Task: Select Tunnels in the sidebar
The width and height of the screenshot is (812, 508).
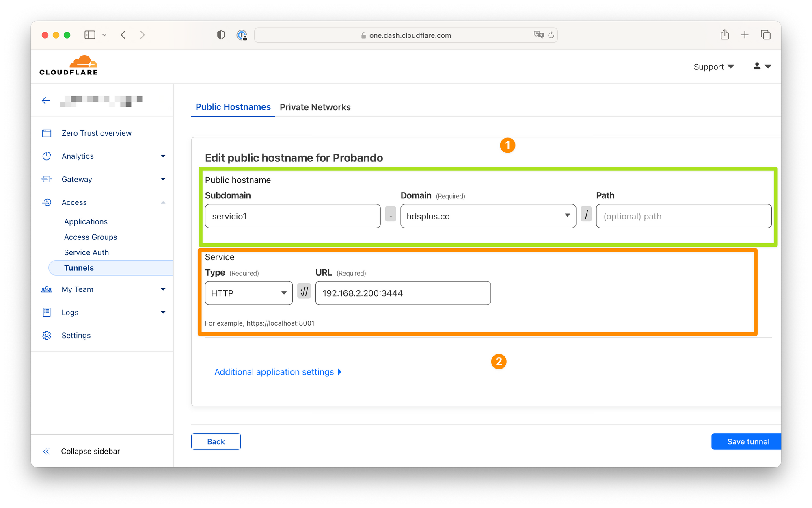Action: click(x=111, y=268)
